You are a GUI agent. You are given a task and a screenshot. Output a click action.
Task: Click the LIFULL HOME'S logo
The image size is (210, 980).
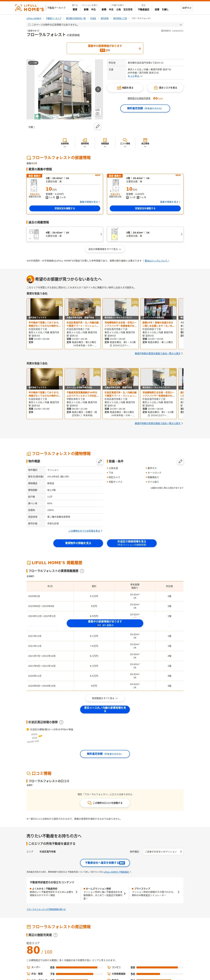tap(29, 8)
